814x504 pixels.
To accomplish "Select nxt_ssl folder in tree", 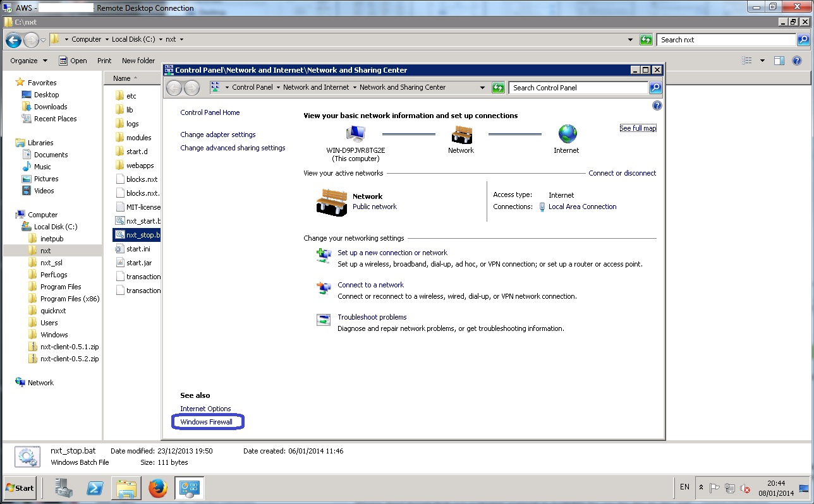I will (51, 263).
